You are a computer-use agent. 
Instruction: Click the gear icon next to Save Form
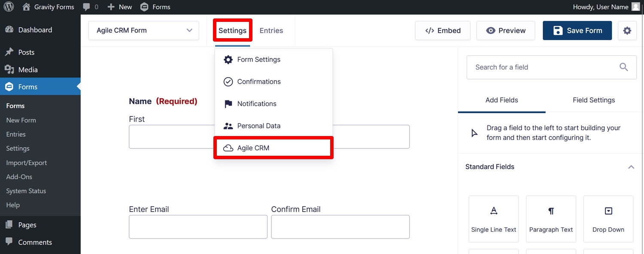coord(627,31)
